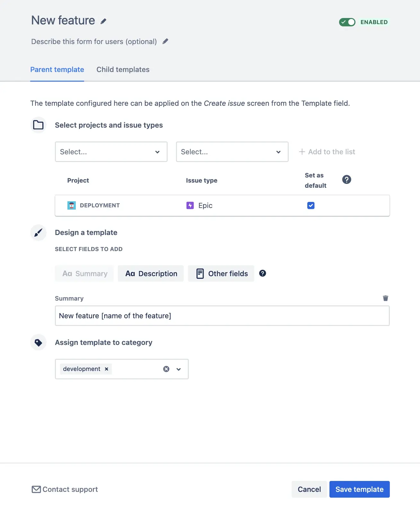
Task: Click the Epic issue type icon
Action: 190,205
